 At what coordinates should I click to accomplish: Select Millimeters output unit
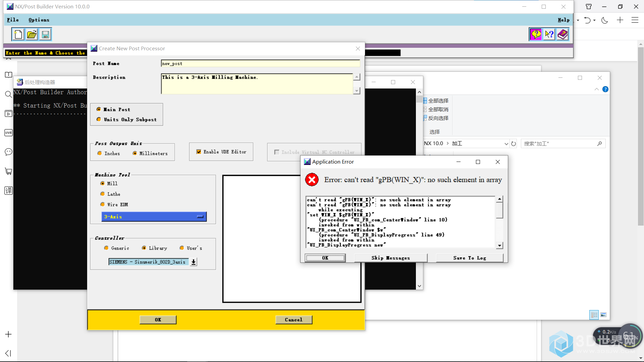(x=135, y=153)
